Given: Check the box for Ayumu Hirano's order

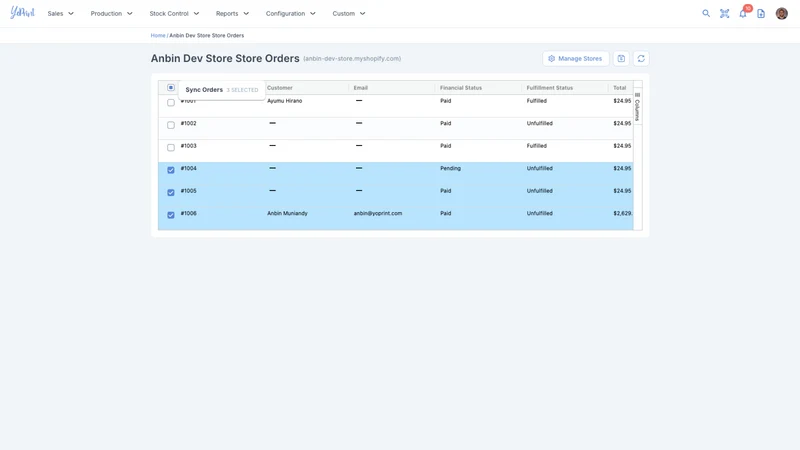Looking at the screenshot, I should tap(171, 103).
